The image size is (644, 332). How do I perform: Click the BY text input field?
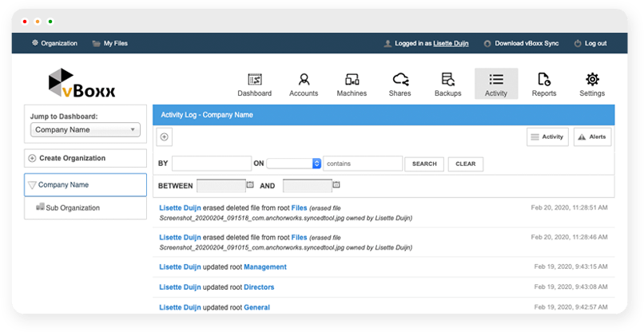coord(211,164)
